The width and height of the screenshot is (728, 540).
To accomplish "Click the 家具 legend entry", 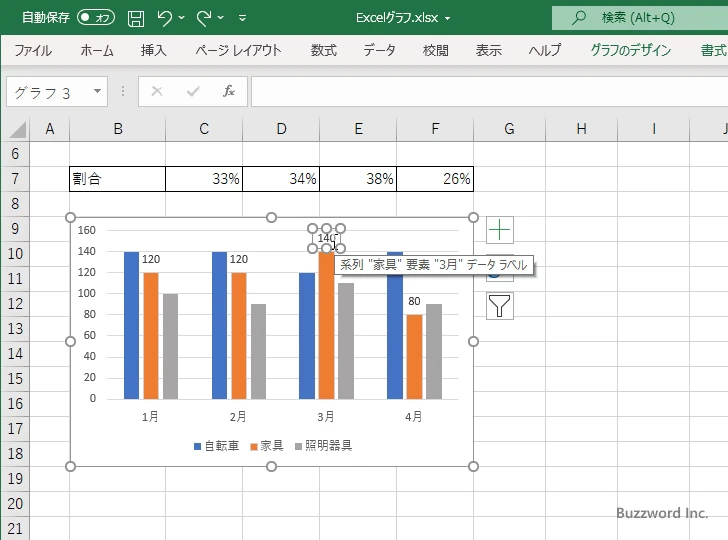I will click(266, 446).
